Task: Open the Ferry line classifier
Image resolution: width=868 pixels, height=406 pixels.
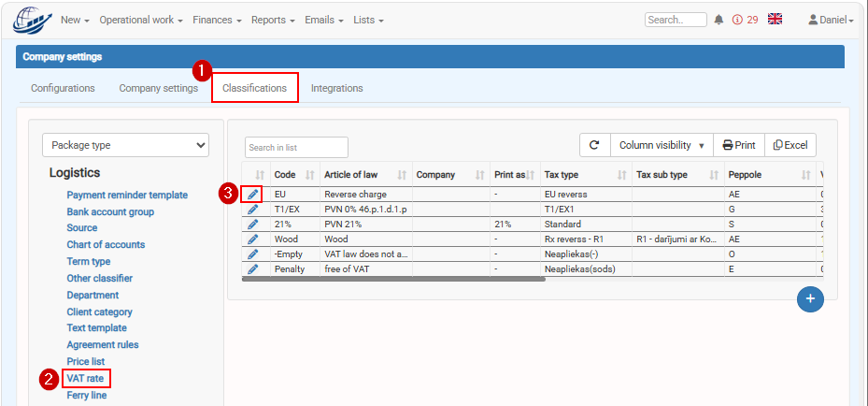Action: click(87, 395)
